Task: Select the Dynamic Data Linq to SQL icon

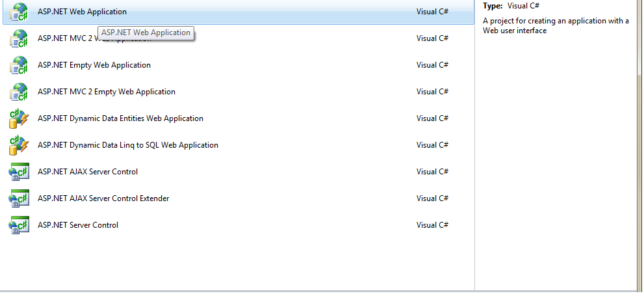Action: click(x=18, y=145)
